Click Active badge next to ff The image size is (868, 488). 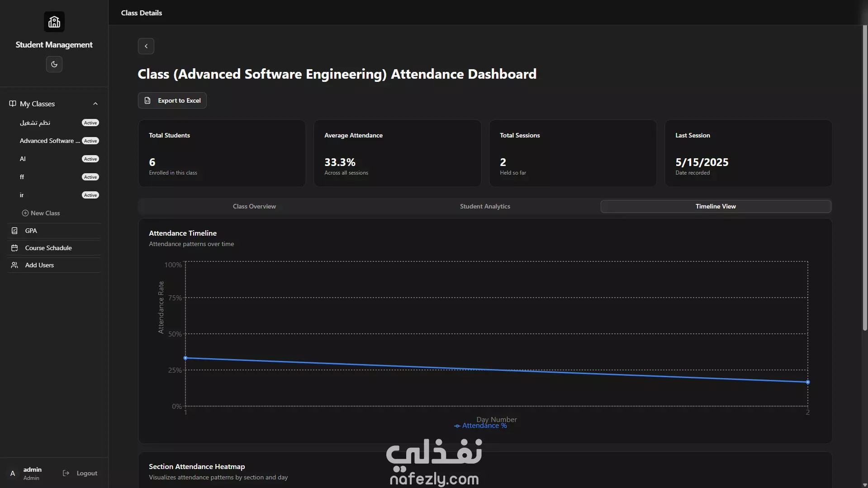(90, 177)
